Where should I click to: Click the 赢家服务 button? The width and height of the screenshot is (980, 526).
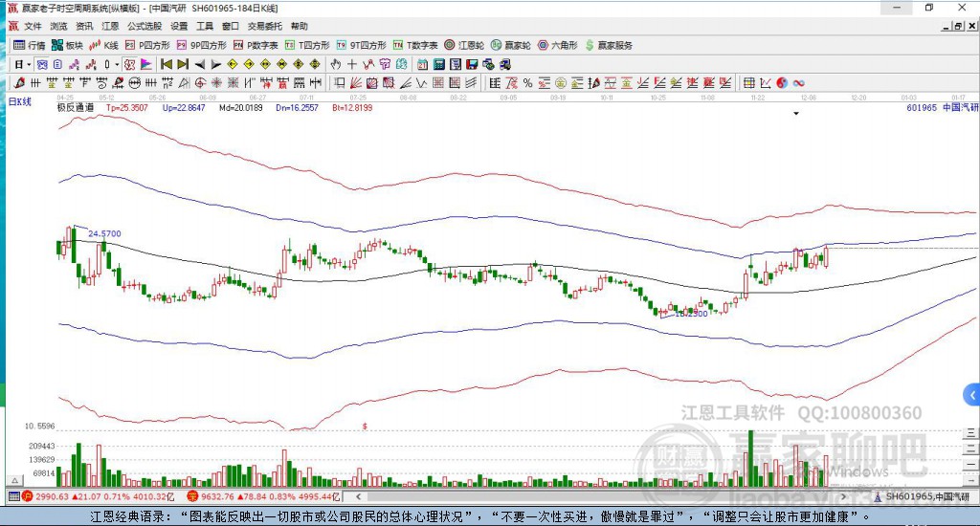[x=609, y=45]
